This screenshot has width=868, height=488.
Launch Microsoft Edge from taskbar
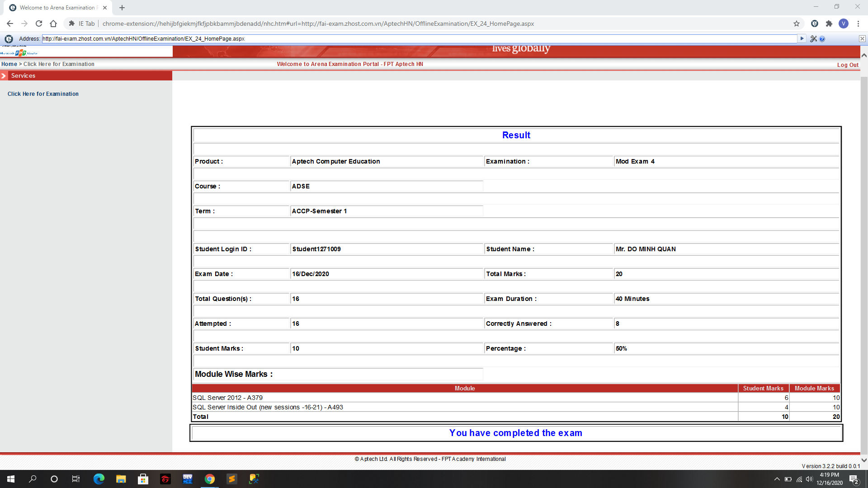(99, 479)
